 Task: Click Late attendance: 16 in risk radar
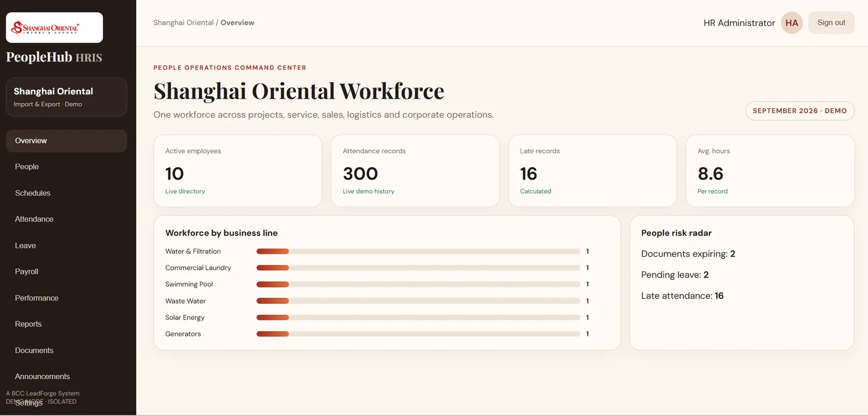point(682,296)
